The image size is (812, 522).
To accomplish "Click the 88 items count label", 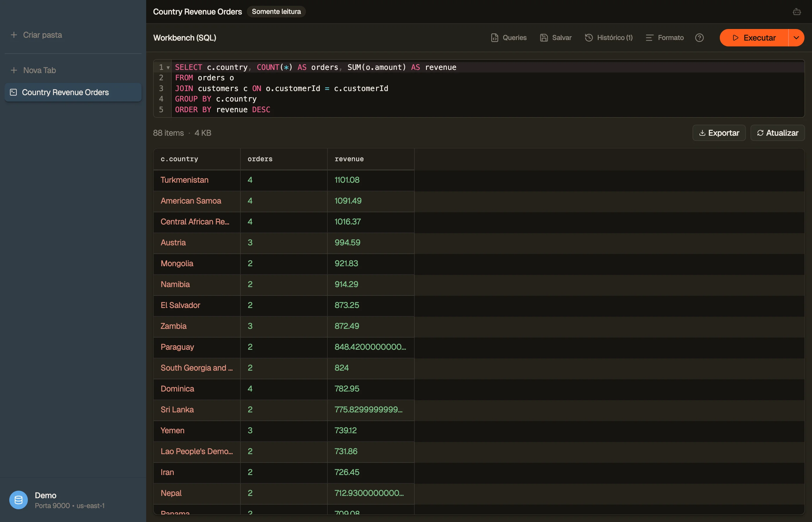I will (168, 133).
